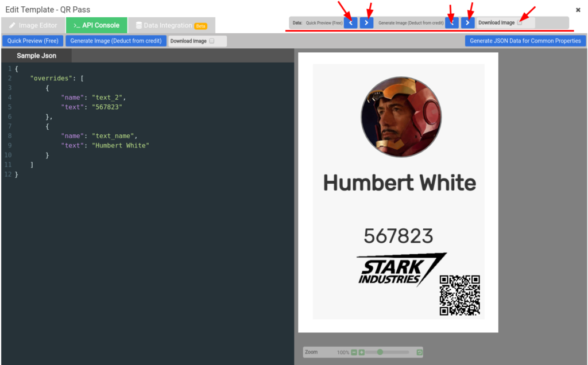Click the portrait photo in pass preview

click(401, 117)
